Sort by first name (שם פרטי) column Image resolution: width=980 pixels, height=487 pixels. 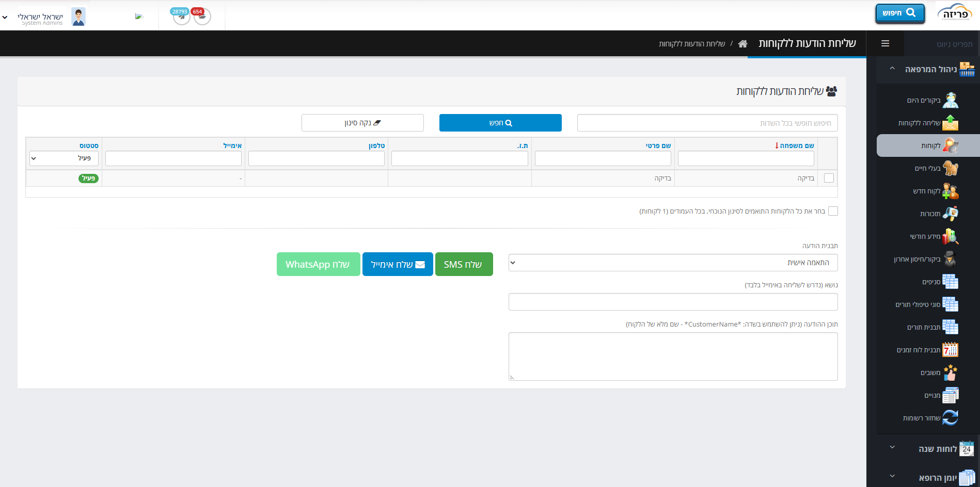(x=658, y=145)
